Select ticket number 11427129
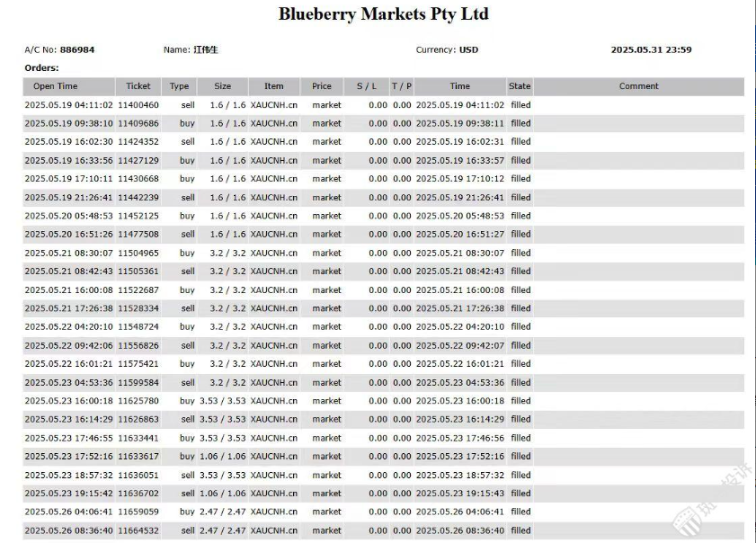The height and width of the screenshot is (543, 756). 138,161
